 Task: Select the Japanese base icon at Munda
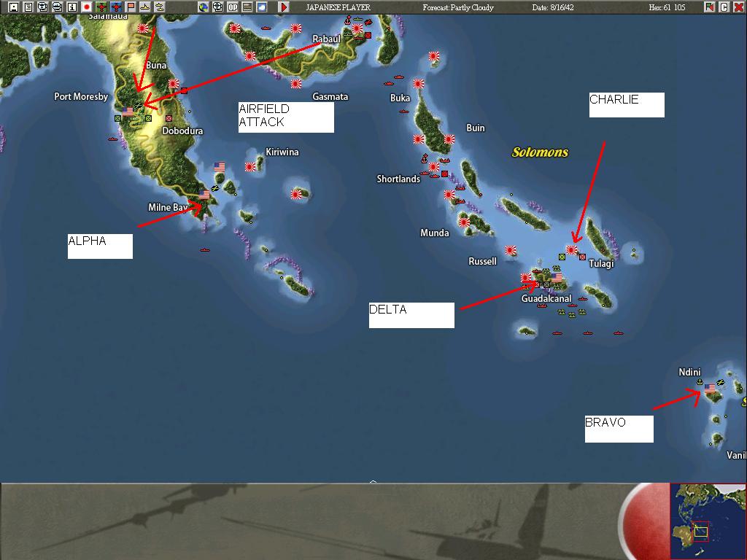click(x=465, y=222)
